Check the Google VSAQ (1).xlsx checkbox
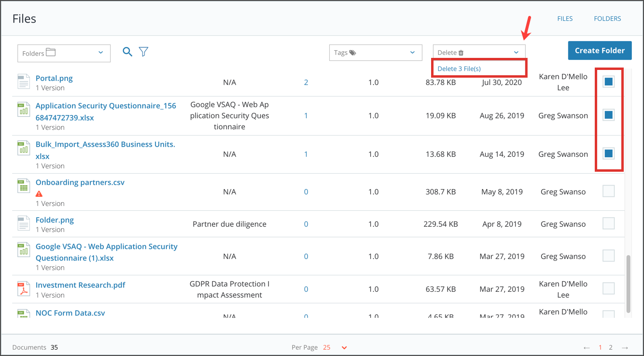Screen dimensions: 644x356 609,256
